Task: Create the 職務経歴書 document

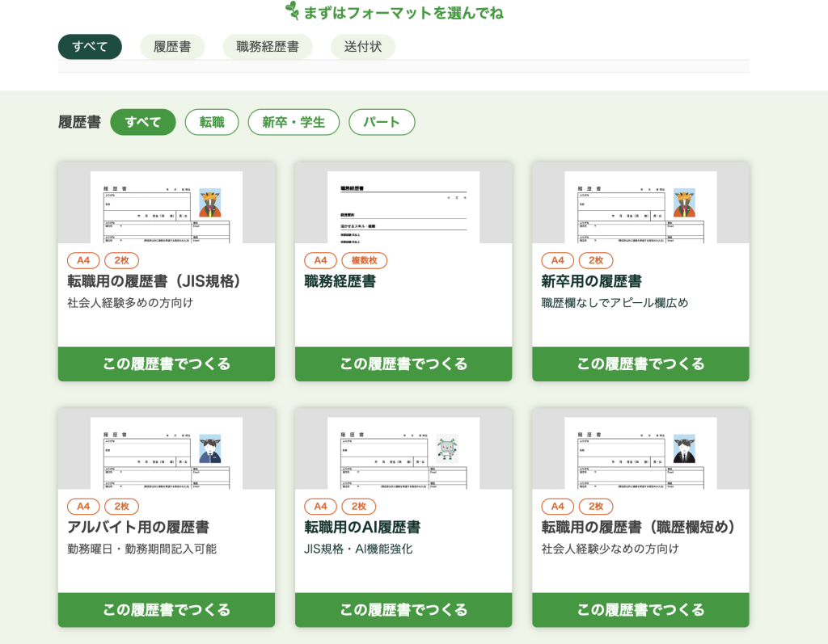Action: click(403, 364)
